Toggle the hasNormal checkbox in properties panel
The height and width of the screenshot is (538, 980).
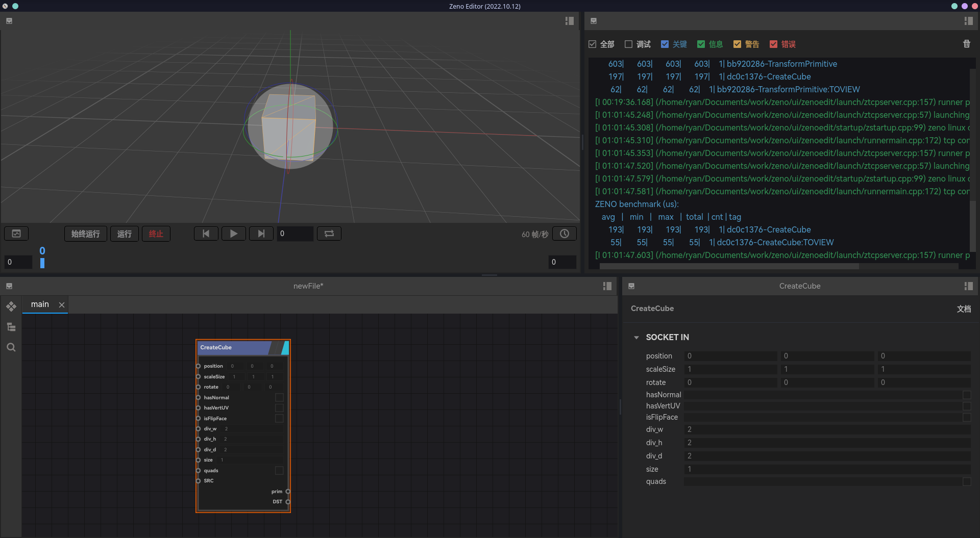[966, 395]
